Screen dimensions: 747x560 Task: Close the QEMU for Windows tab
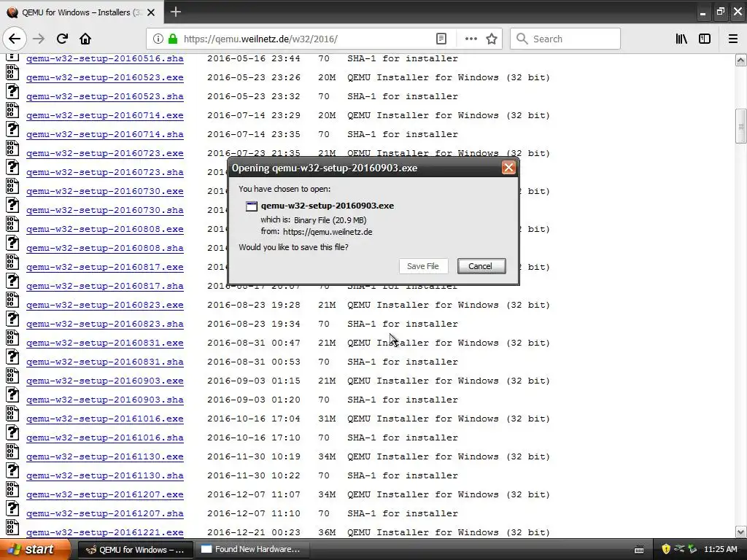point(151,12)
